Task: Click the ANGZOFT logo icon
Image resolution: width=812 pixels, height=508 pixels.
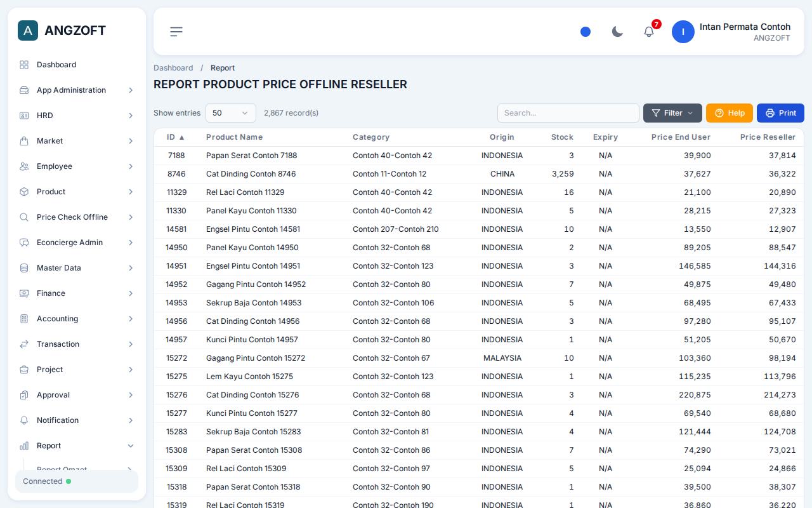Action: tap(28, 30)
